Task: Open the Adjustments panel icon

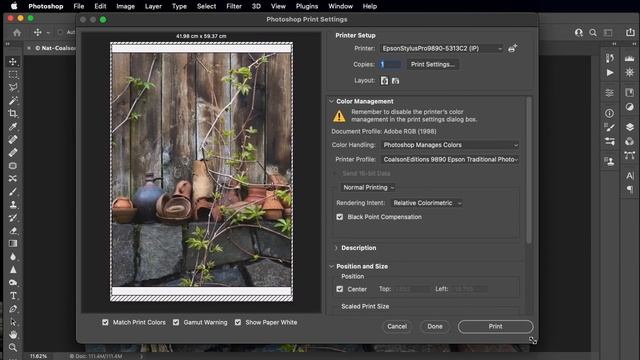Action: coord(629,107)
